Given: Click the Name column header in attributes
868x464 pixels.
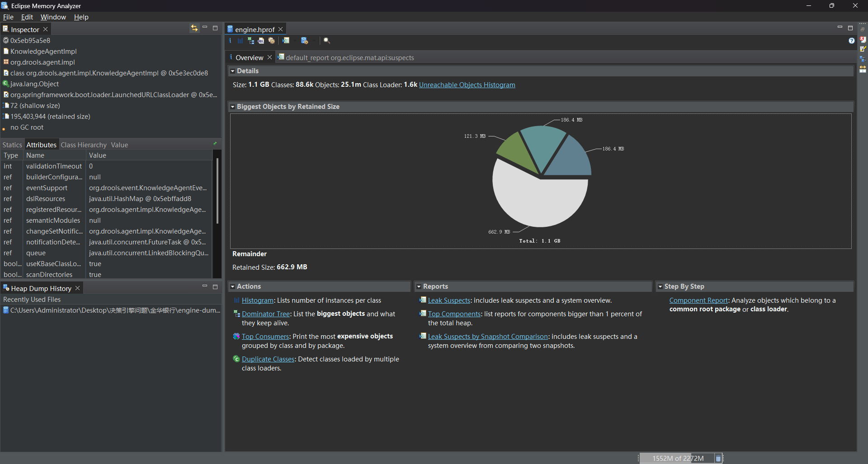Looking at the screenshot, I should pos(54,155).
